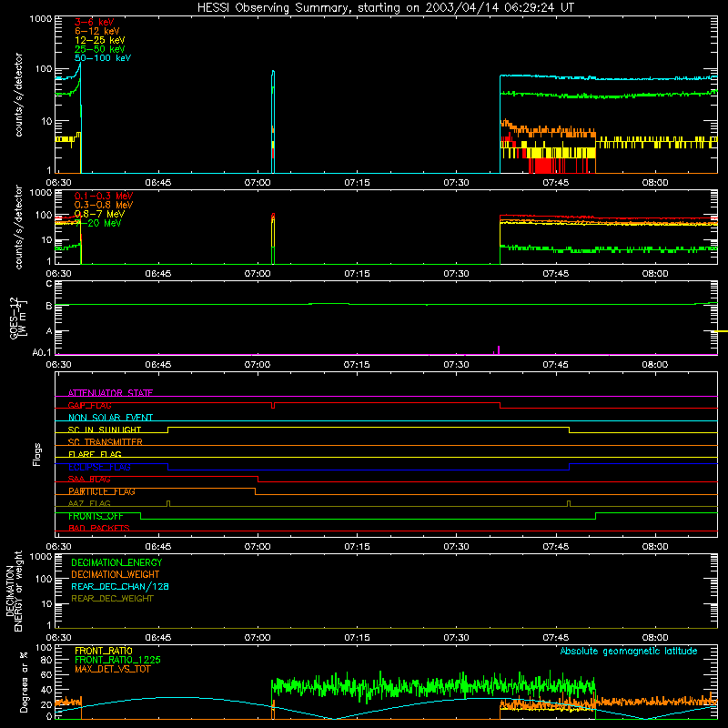
Task: Select the 7-20 MeV legend label
Action: (x=98, y=223)
